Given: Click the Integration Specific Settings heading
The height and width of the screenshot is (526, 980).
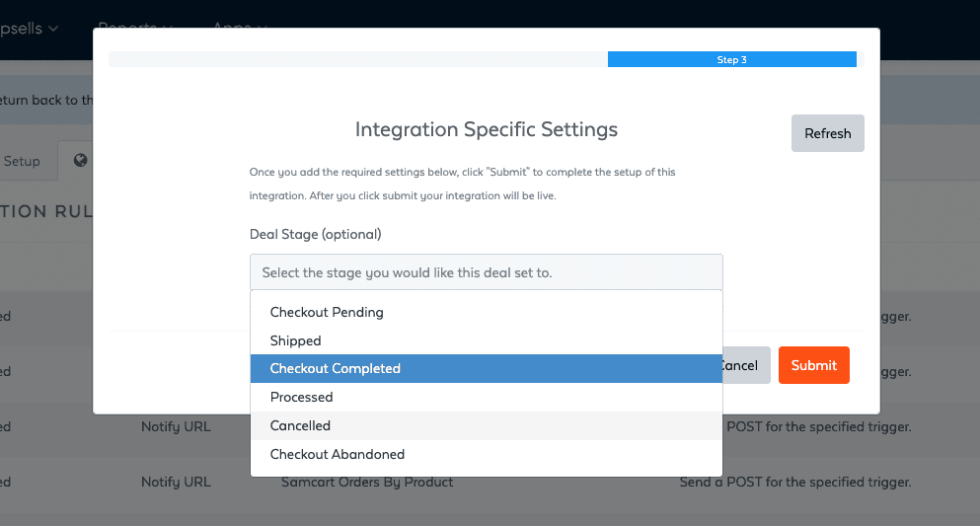Looking at the screenshot, I should [x=486, y=129].
